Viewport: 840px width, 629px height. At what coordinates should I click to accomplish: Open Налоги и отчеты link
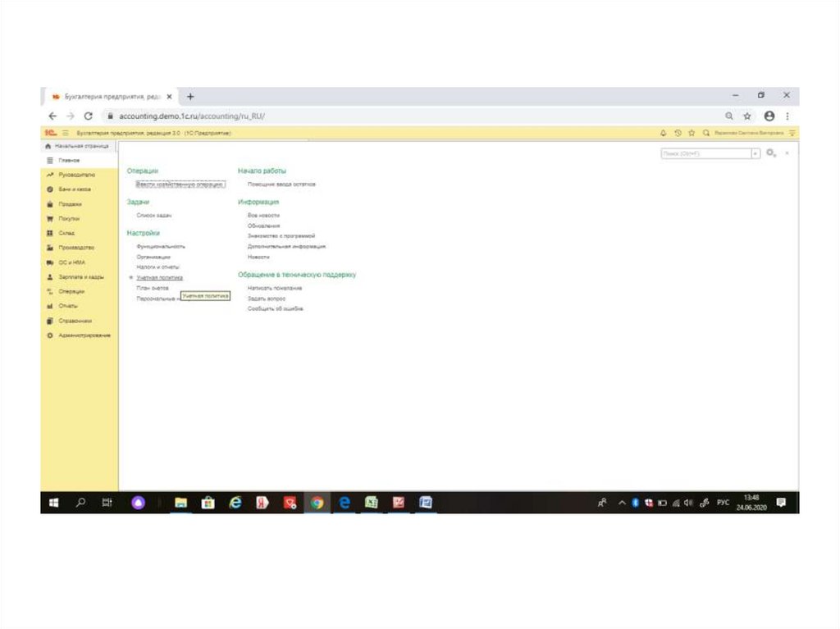pos(158,267)
